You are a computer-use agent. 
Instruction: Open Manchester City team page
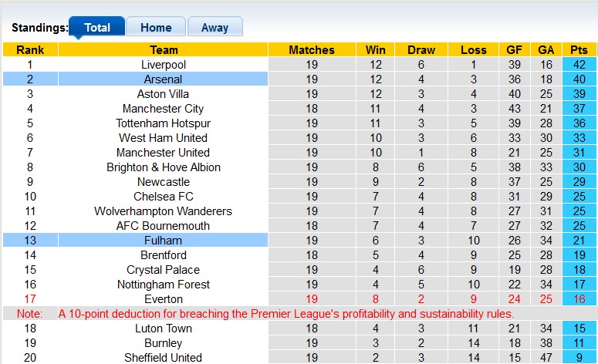click(164, 109)
